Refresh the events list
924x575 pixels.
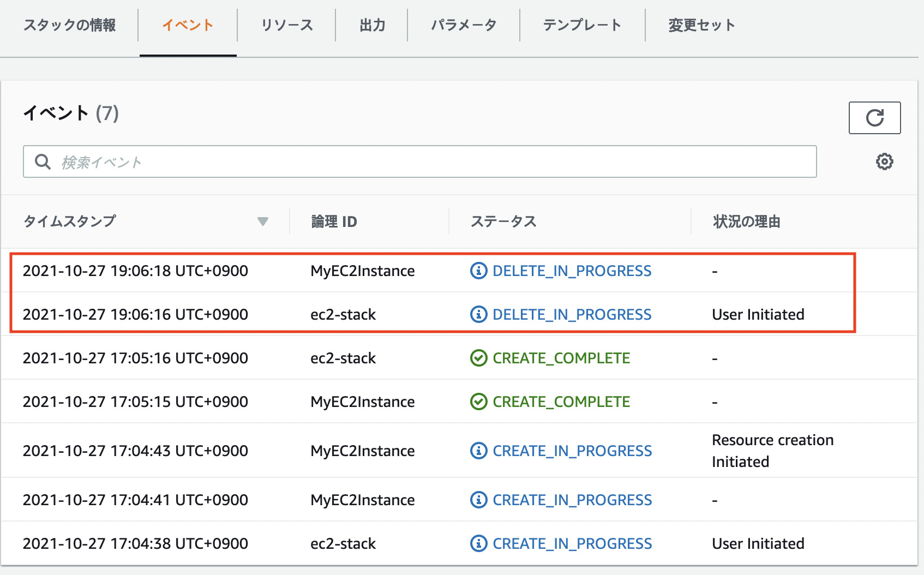pyautogui.click(x=874, y=117)
